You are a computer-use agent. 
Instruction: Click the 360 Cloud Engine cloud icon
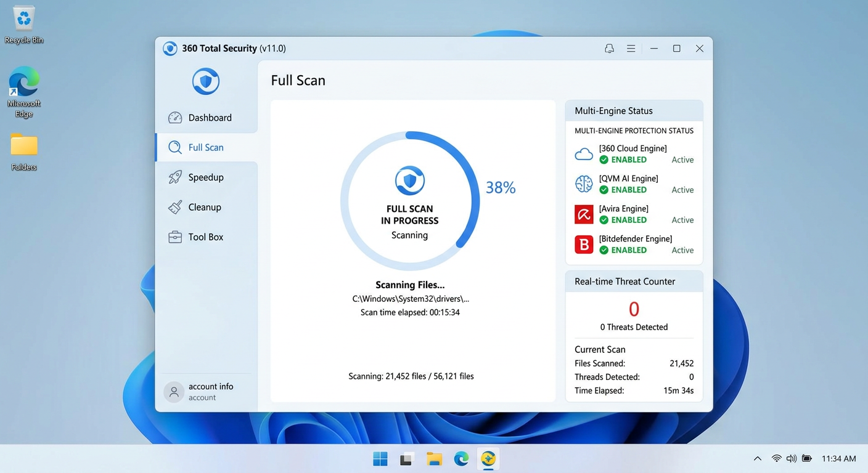(583, 153)
